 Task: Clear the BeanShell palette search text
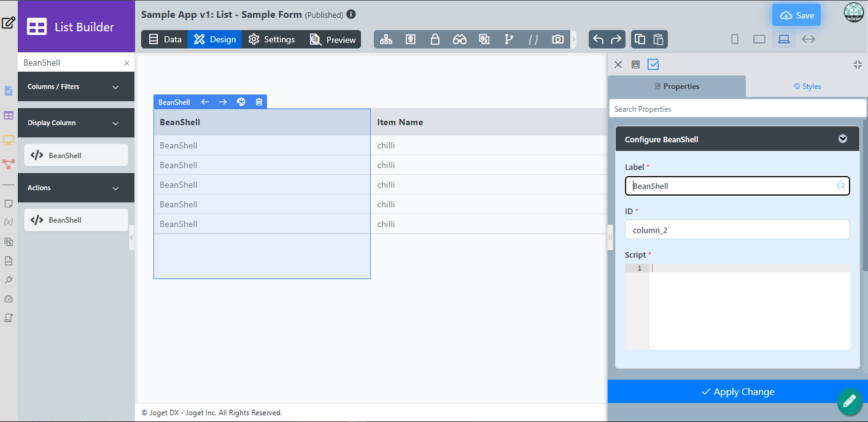click(126, 63)
